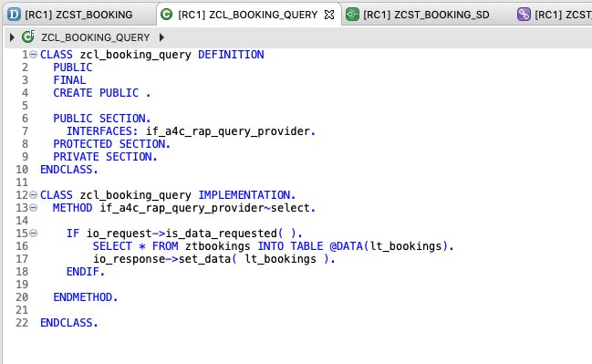Select the ZCL_BOOKING_QUERY editor tab
Viewport: 592px width, 364px height.
tap(248, 15)
